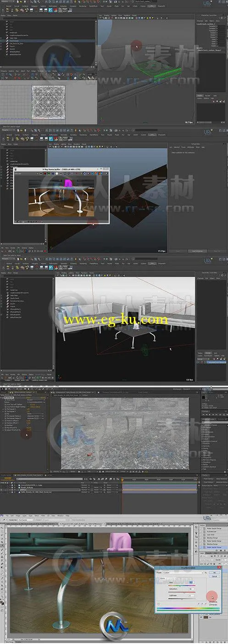228x644 pixels.
Task: Switch to the Render layer tab in the sofa-render Maya window
Action: click(207, 353)
